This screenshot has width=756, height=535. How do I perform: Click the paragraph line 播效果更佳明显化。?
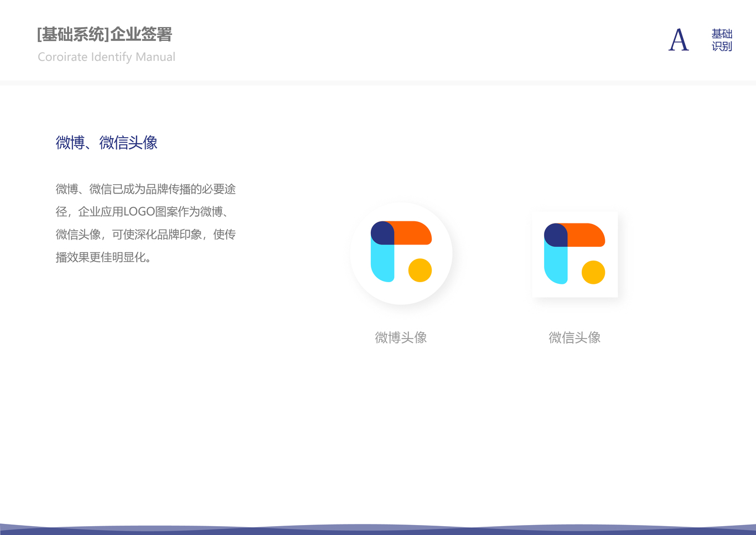click(x=104, y=257)
